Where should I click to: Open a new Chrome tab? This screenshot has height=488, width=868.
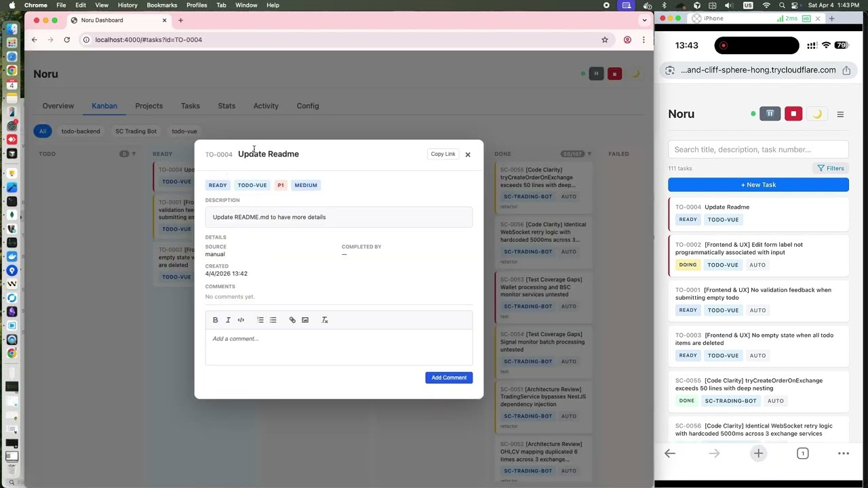180,20
